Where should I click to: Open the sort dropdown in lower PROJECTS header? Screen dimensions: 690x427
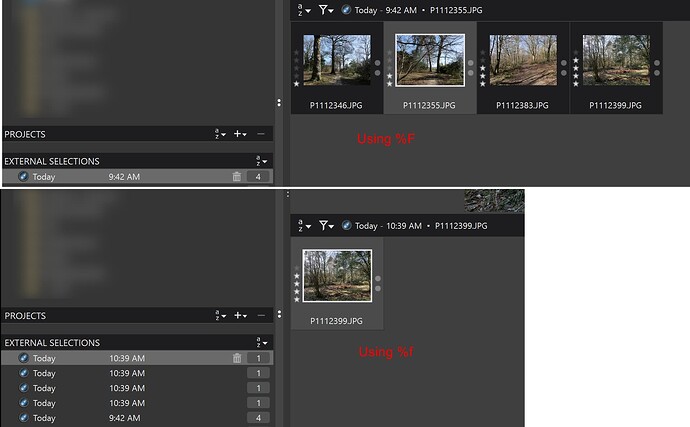pyautogui.click(x=220, y=315)
